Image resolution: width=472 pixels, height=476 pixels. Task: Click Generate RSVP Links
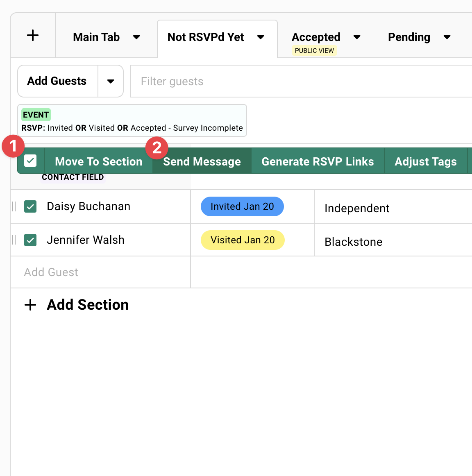pyautogui.click(x=318, y=161)
